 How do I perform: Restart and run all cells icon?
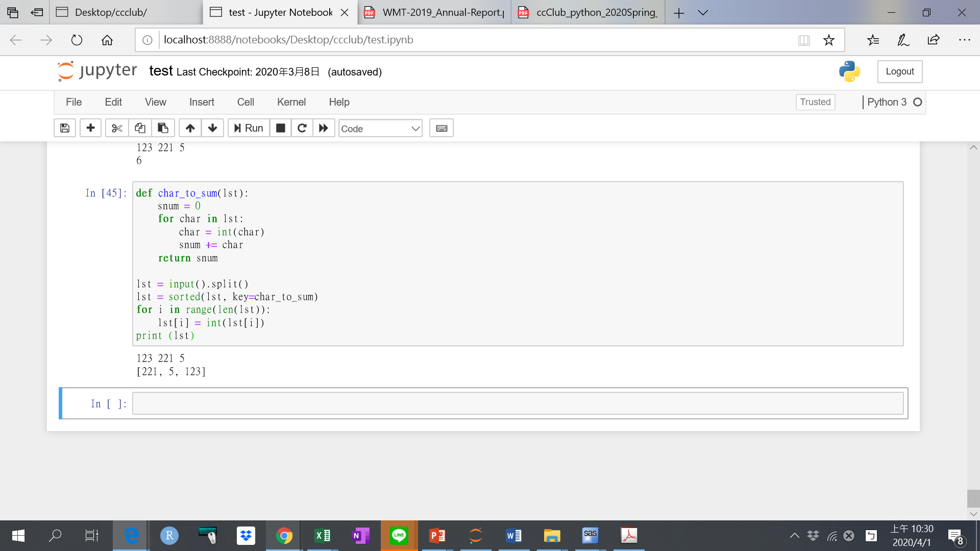tap(324, 128)
